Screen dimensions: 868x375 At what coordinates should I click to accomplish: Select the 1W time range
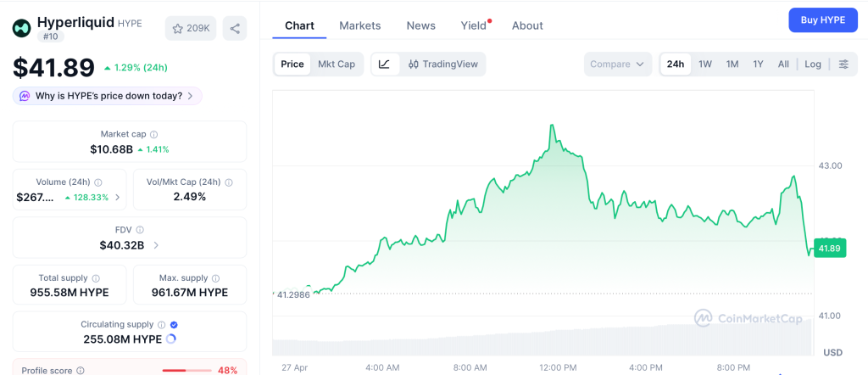coord(705,64)
